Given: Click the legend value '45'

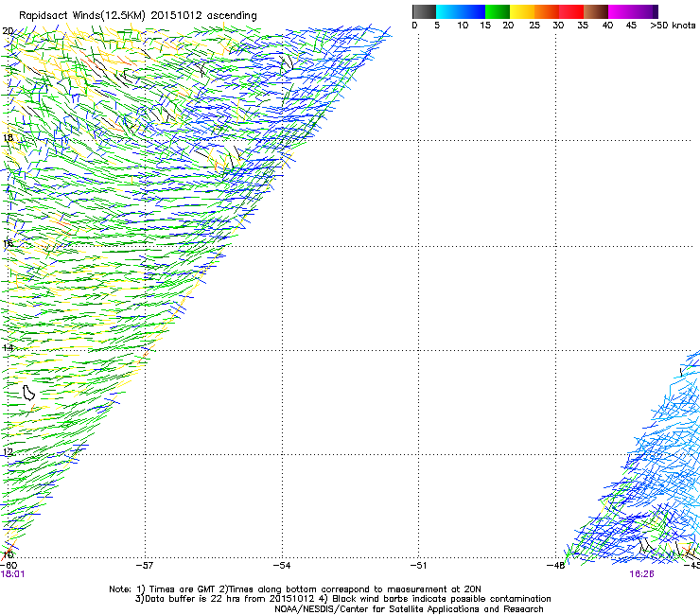Looking at the screenshot, I should [631, 26].
